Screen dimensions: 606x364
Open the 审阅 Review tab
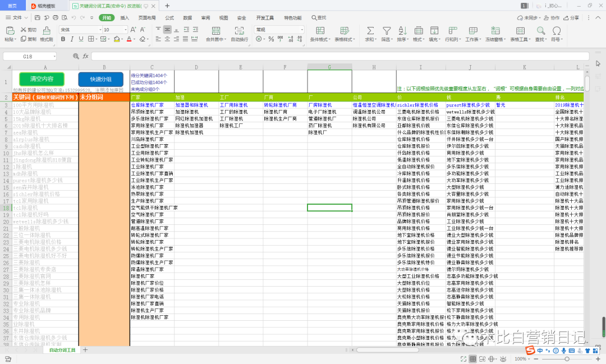tap(205, 18)
